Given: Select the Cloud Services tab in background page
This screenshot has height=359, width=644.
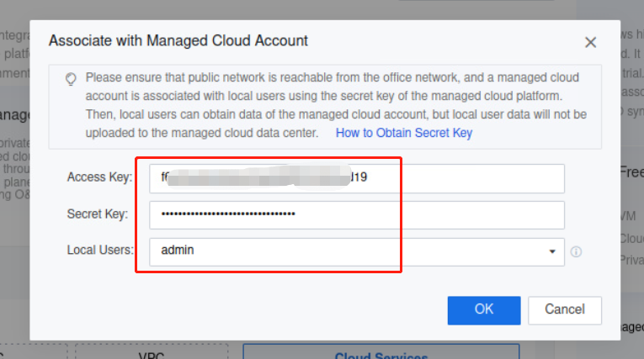Looking at the screenshot, I should coord(381,352).
